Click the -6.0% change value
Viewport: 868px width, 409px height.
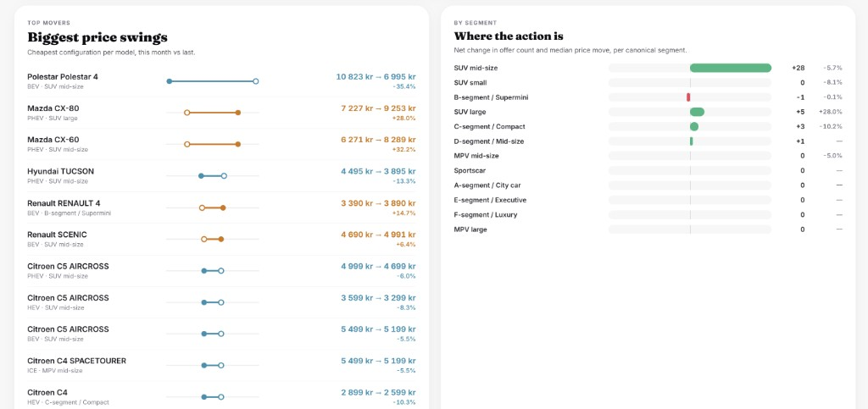[406, 276]
